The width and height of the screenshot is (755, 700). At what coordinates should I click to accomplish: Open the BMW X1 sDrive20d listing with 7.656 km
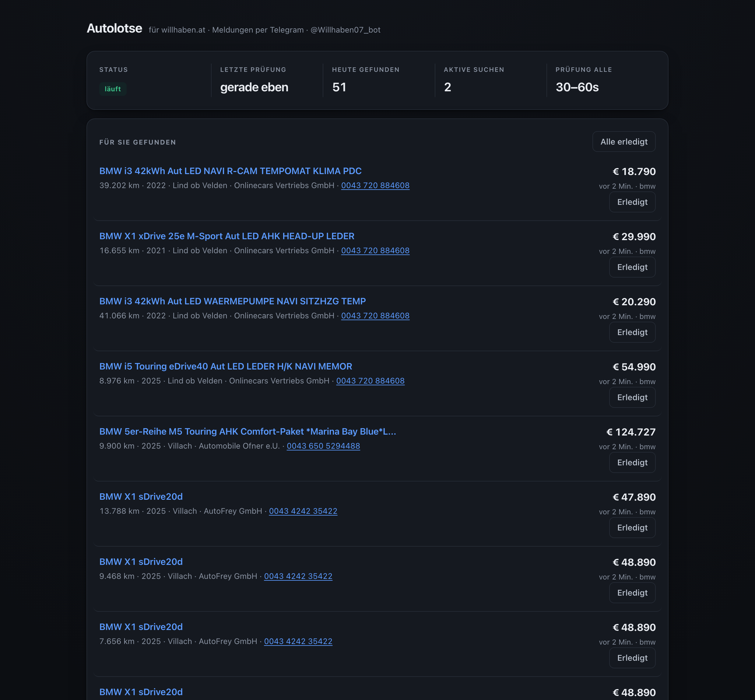[141, 627]
